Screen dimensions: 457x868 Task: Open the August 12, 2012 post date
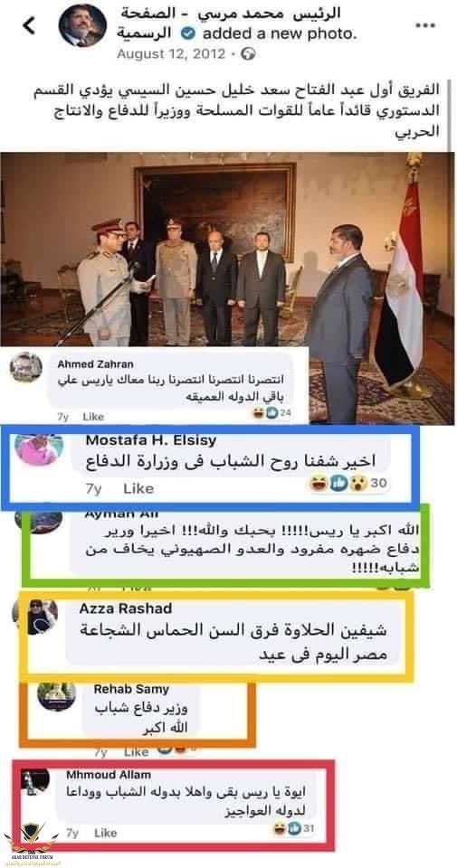click(171, 53)
